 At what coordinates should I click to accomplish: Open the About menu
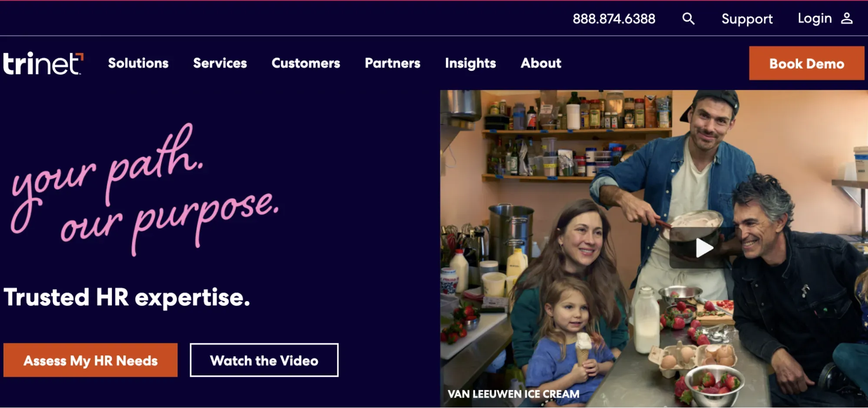coord(541,63)
